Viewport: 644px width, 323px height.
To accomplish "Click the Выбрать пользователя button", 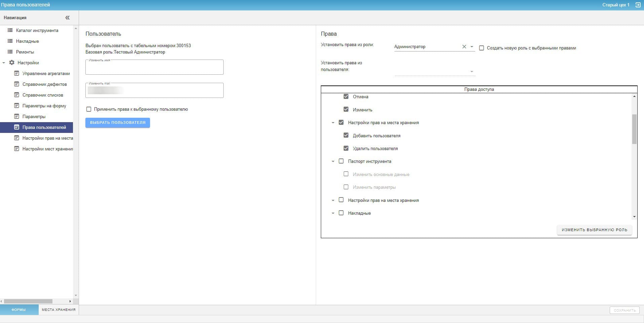I will click(x=117, y=122).
